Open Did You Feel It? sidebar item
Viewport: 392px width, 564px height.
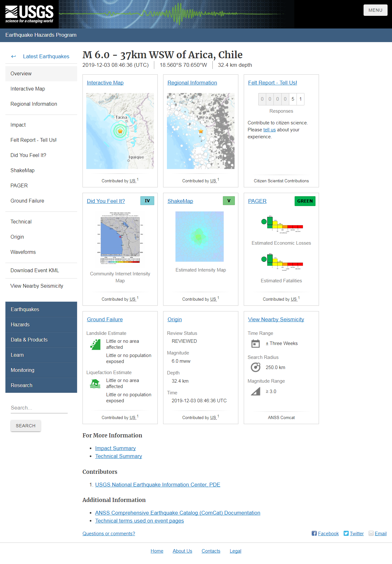(x=41, y=155)
